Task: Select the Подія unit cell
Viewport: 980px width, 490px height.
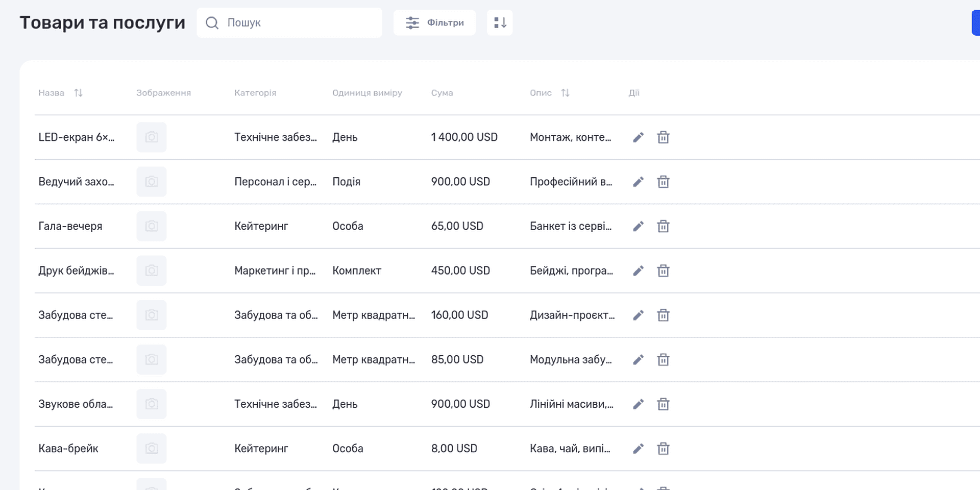Action: (347, 182)
